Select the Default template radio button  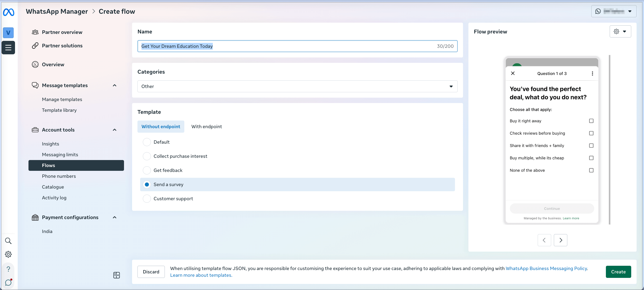pos(147,142)
